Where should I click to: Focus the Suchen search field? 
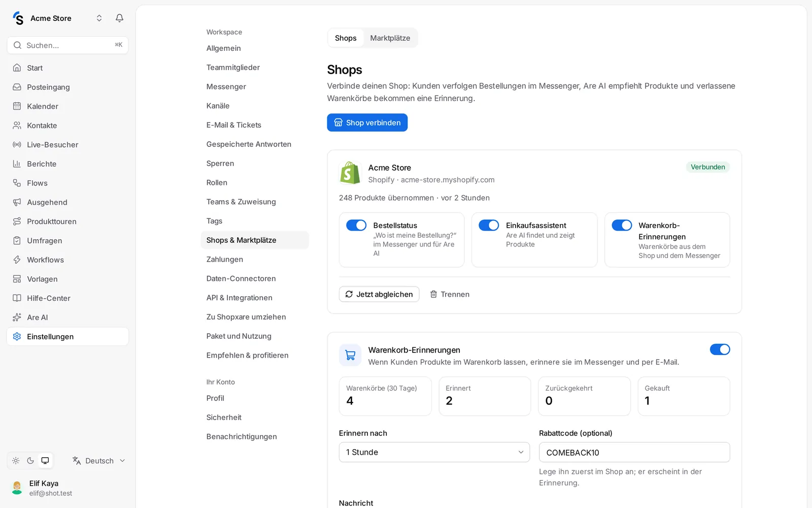[x=67, y=45]
